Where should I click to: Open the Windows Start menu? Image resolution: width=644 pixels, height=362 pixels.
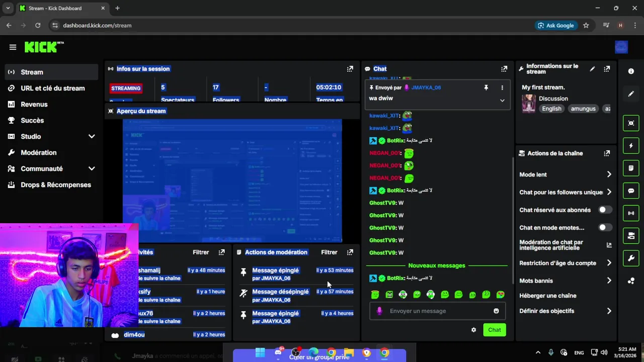[x=260, y=352]
